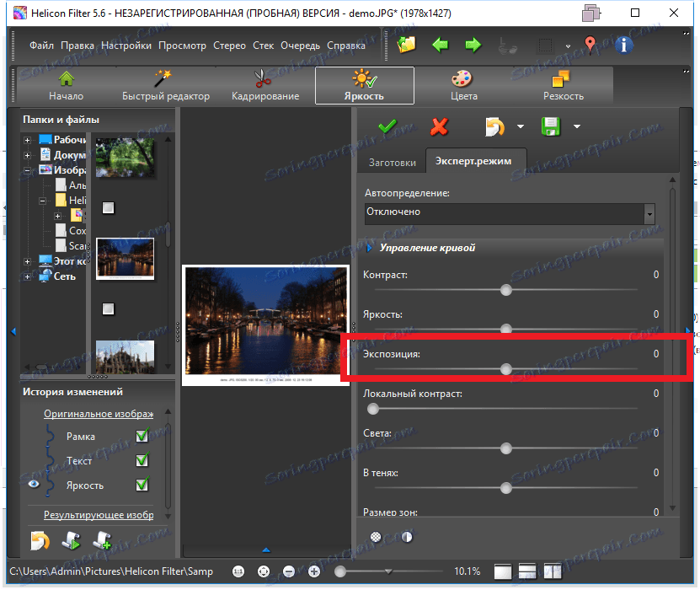Click the Экспозиция slider handle
Viewport: 700px width, 590px height.
point(505,369)
